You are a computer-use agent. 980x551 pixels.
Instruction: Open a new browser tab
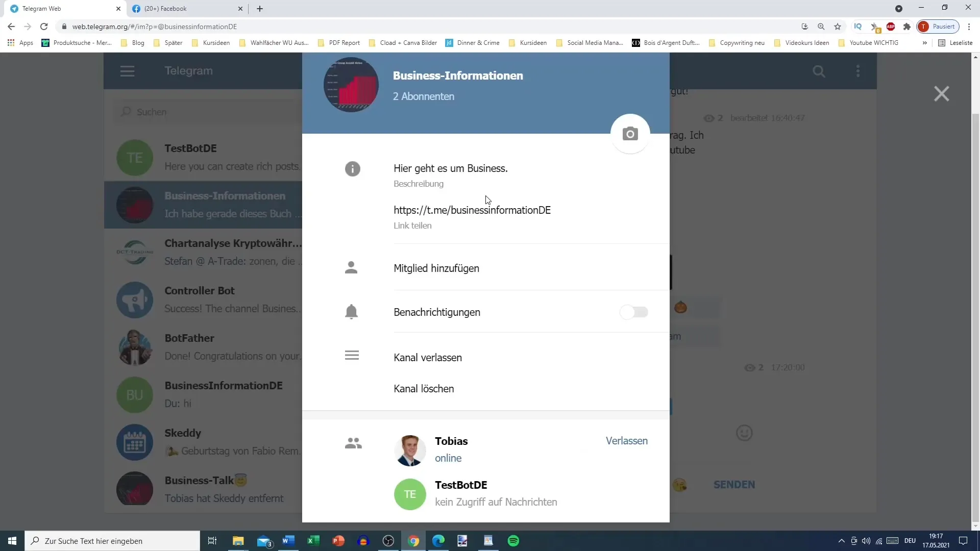(x=260, y=9)
